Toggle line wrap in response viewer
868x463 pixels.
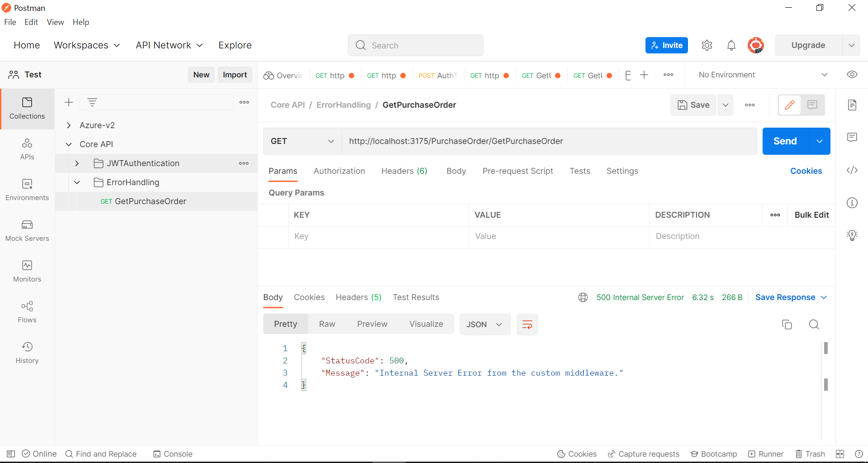527,325
